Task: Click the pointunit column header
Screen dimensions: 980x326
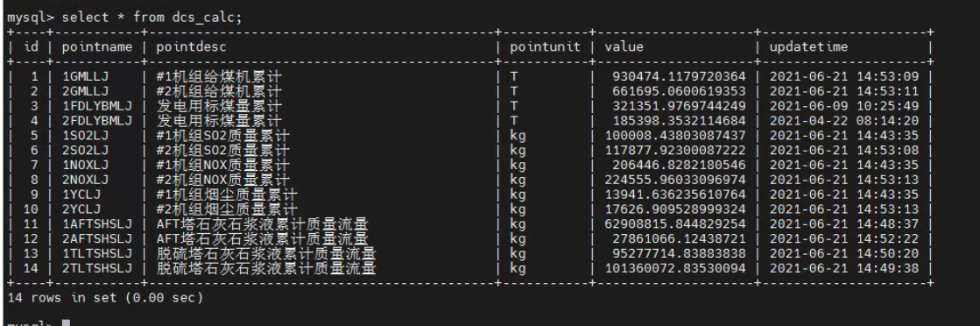Action: (x=545, y=47)
